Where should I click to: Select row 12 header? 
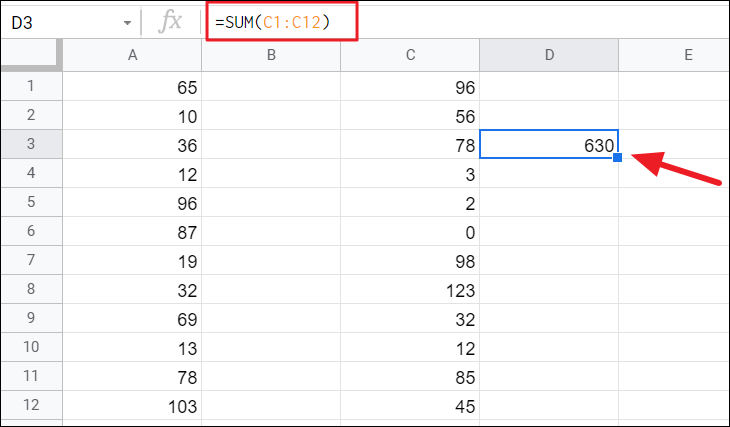pyautogui.click(x=31, y=406)
